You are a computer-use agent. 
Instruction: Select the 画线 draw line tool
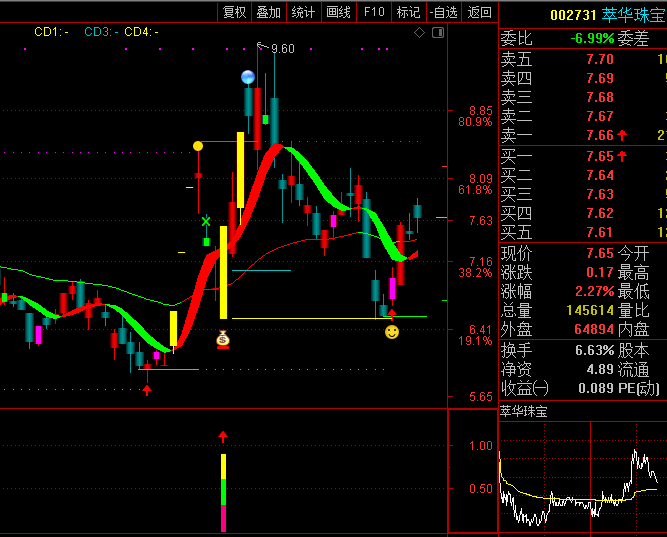point(339,12)
